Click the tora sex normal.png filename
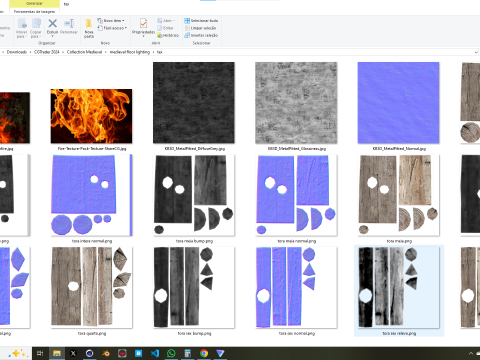Screen dimensions: 480x360 [297, 333]
